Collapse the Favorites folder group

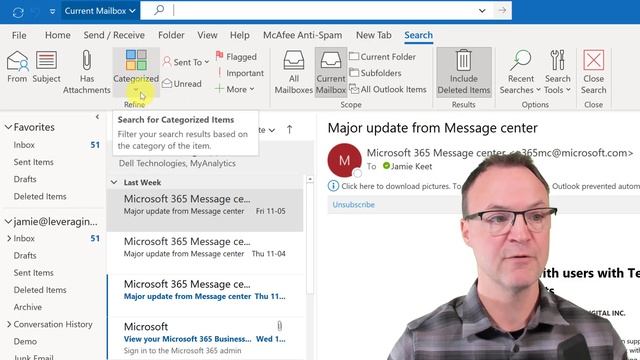(x=8, y=127)
